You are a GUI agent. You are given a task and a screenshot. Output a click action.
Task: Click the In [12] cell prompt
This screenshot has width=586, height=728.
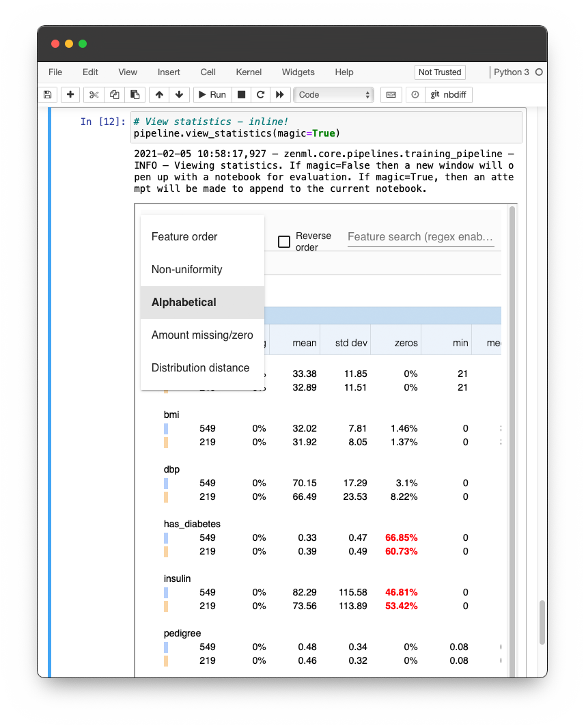point(102,122)
